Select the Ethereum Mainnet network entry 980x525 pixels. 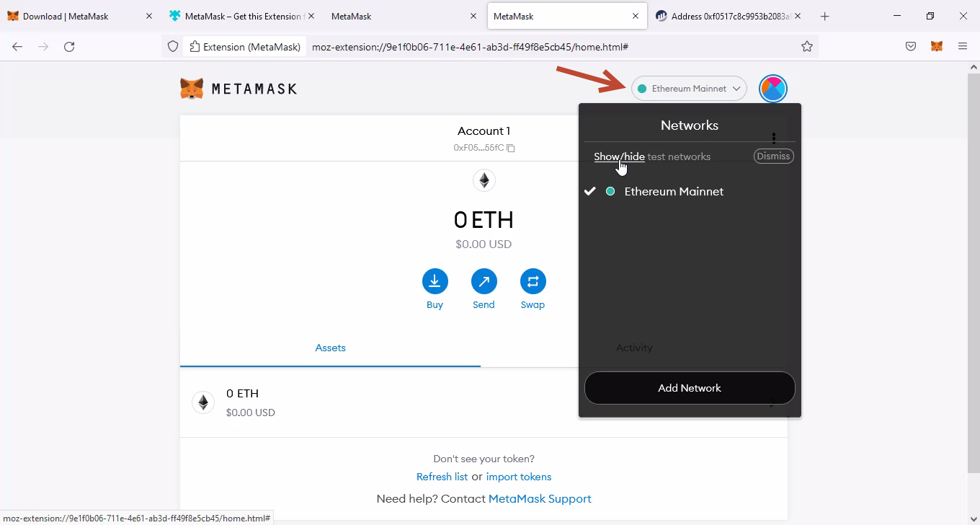[673, 191]
